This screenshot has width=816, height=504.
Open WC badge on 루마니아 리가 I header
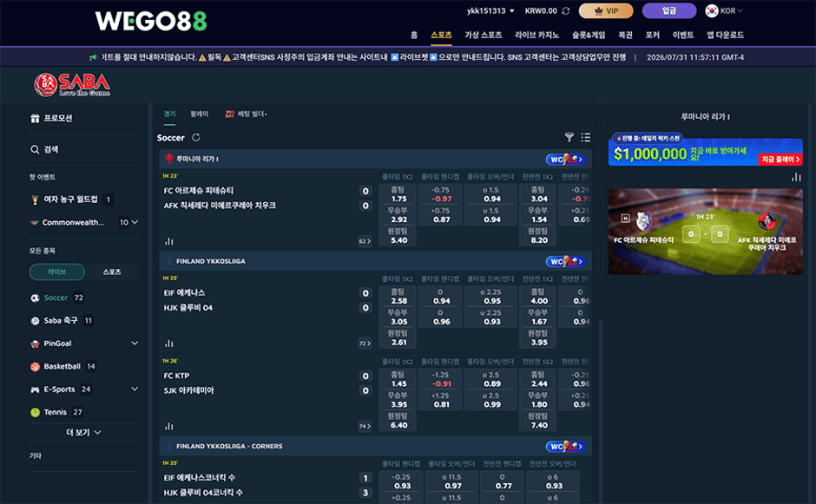coord(565,159)
